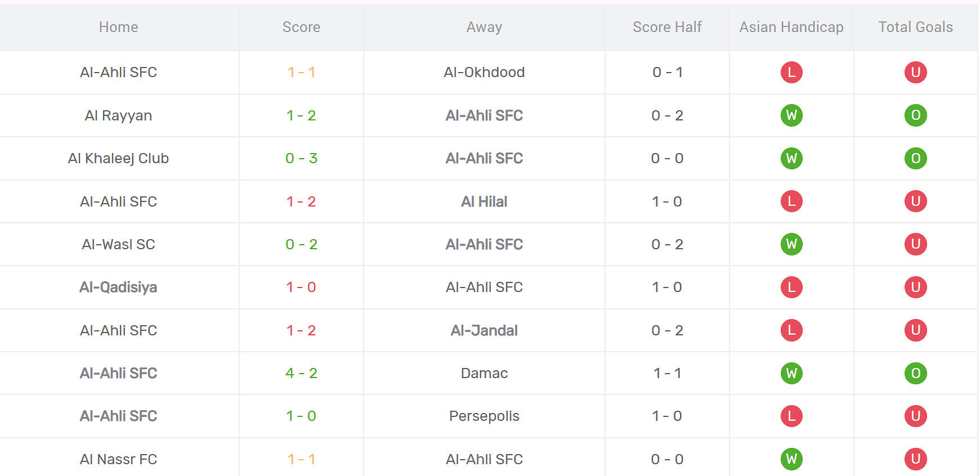Viewport: 980px width, 476px height.
Task: Click the red U total goals badge in Persepolis row
Action: 916,416
